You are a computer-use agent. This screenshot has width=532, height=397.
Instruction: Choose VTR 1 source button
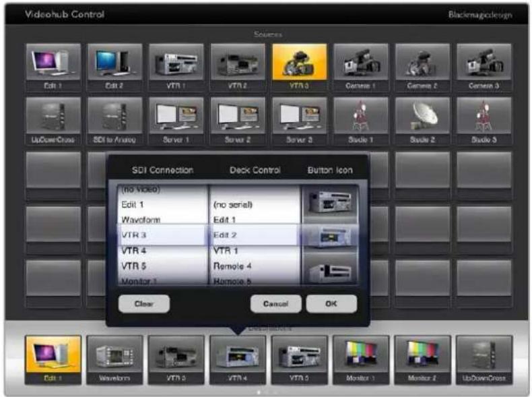176,67
